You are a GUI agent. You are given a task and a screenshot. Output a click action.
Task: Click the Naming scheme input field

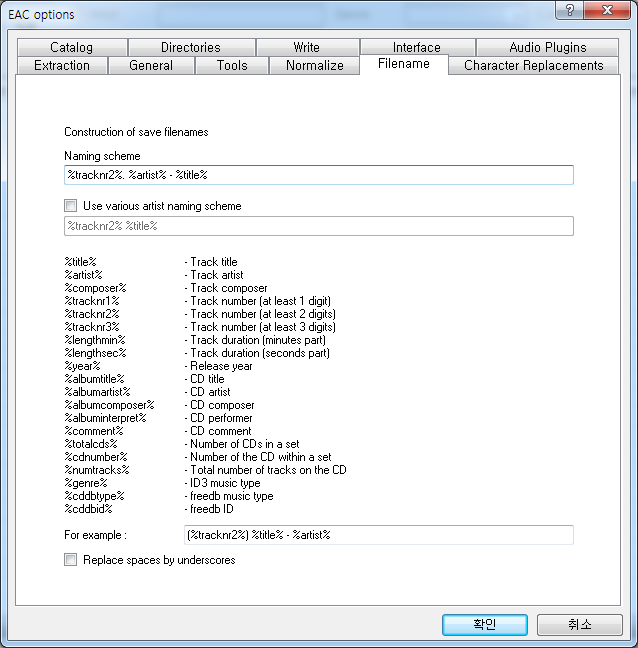[x=319, y=175]
